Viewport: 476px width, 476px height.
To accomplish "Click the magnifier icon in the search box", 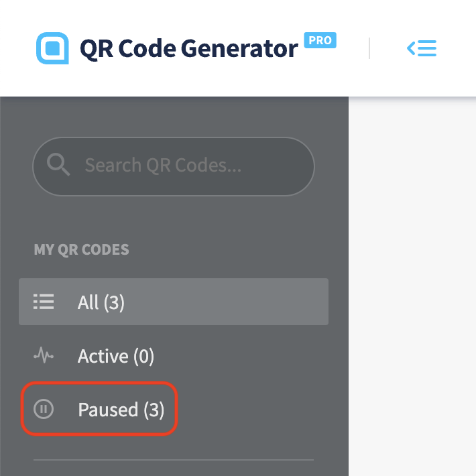I will click(x=58, y=164).
